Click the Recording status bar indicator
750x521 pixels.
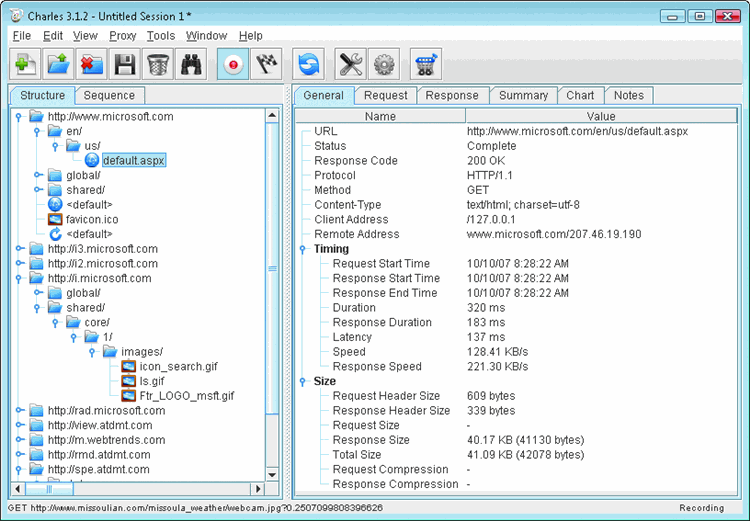(701, 508)
